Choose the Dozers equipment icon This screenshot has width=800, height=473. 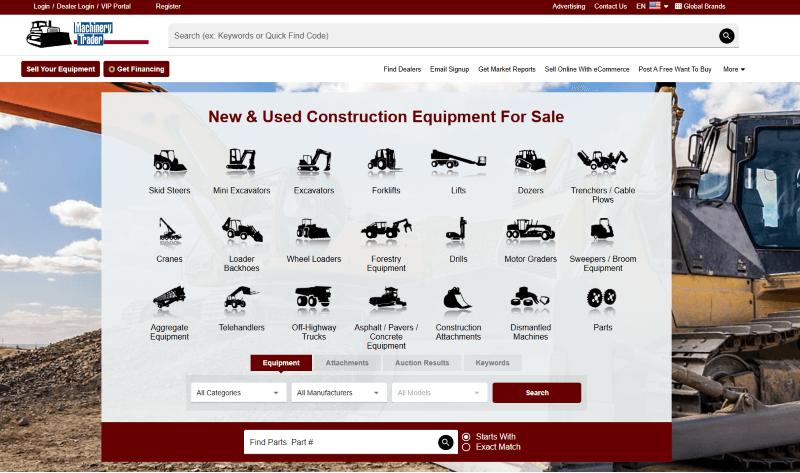[530, 160]
